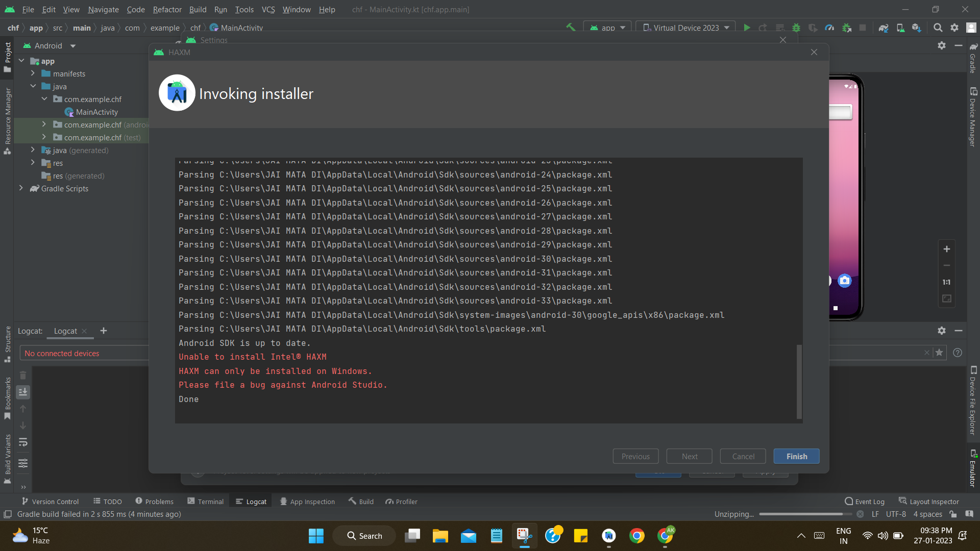Open the Profile app gauge icon
Viewport: 980px width, 551px height.
829,28
